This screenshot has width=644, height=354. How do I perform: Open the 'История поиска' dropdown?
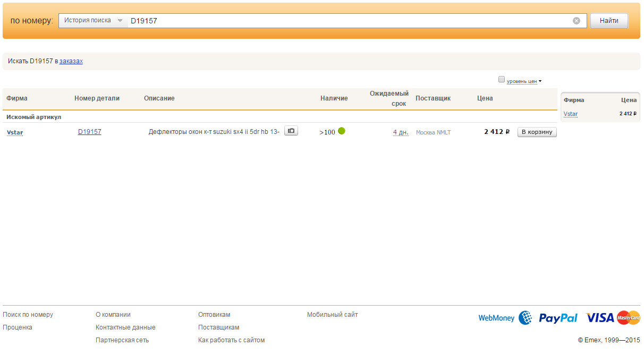(x=92, y=21)
